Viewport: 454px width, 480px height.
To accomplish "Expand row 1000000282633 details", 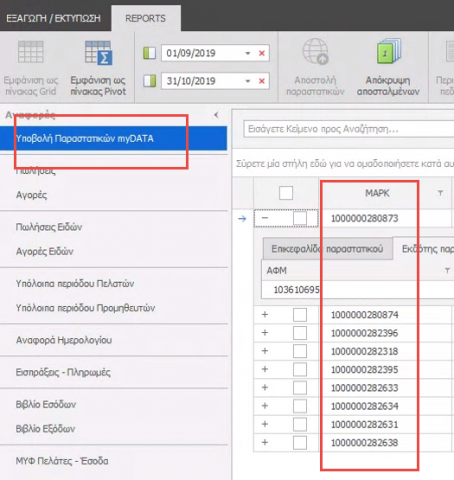I will point(265,387).
